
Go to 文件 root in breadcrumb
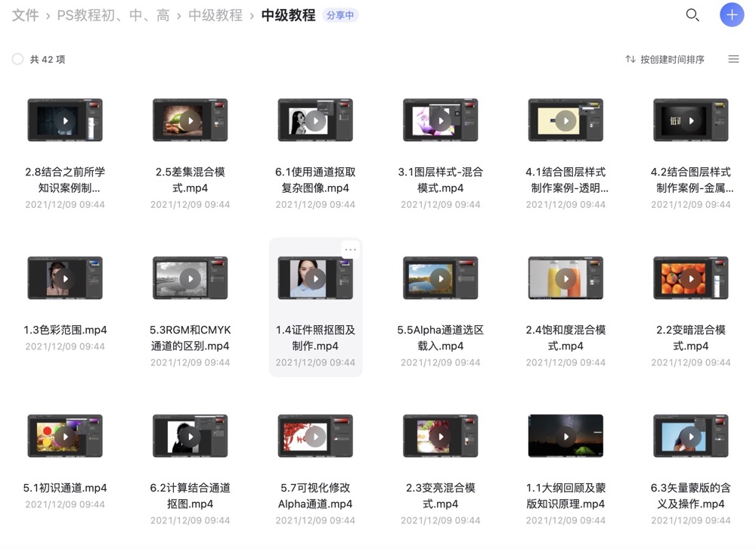coord(25,15)
